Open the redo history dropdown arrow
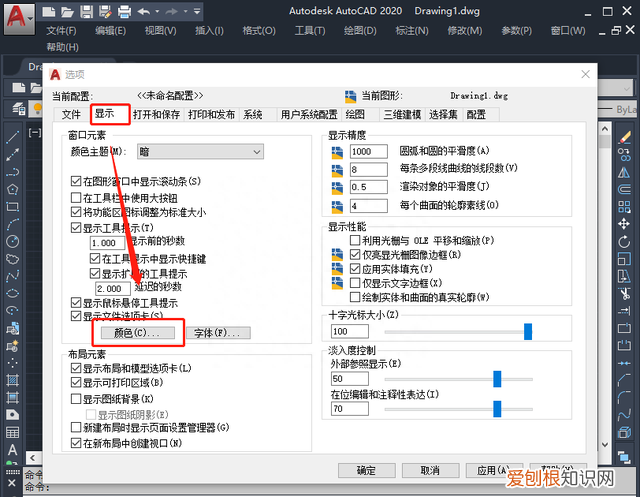 point(185,11)
